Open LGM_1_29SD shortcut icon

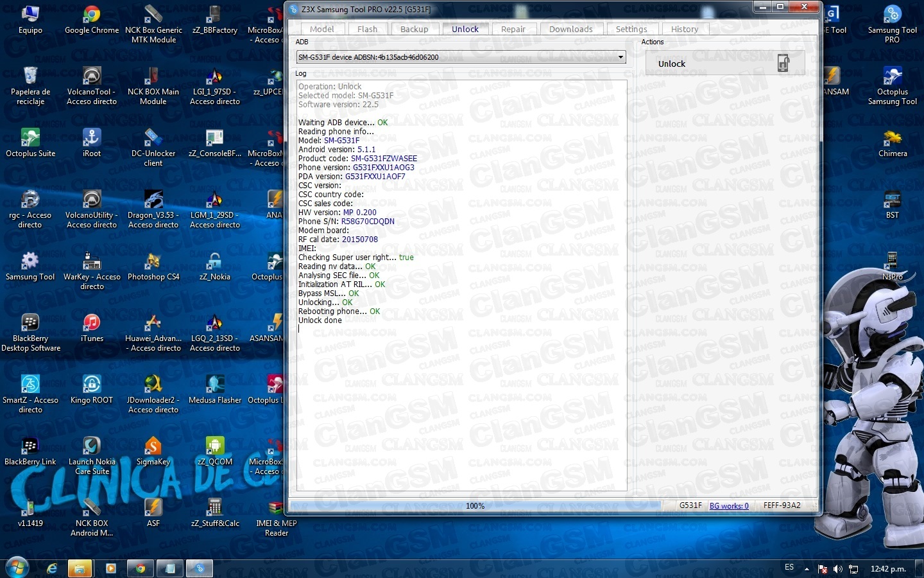tap(215, 209)
